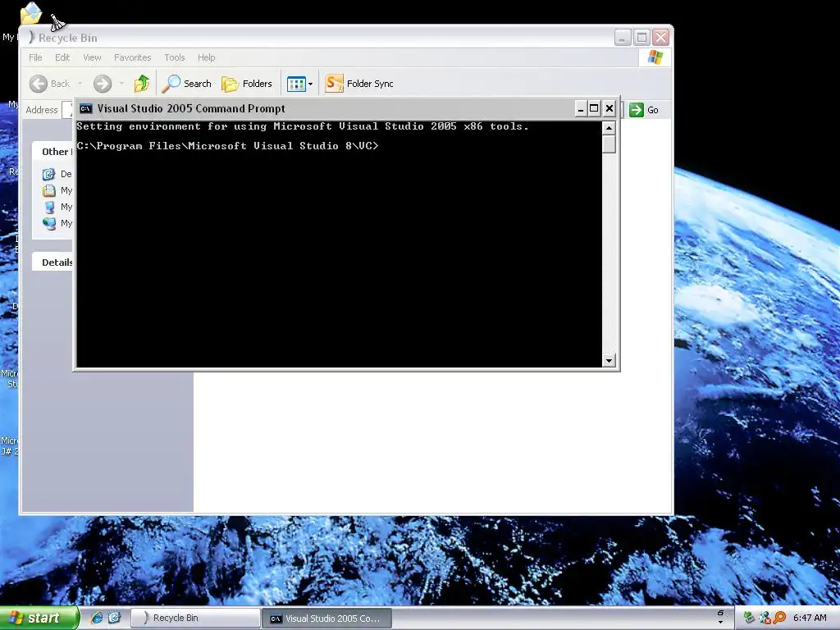Click the Go button beside address bar

pos(644,110)
